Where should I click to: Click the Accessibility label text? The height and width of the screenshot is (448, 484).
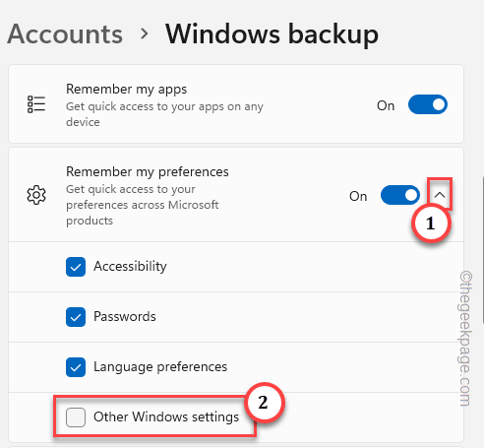point(130,266)
